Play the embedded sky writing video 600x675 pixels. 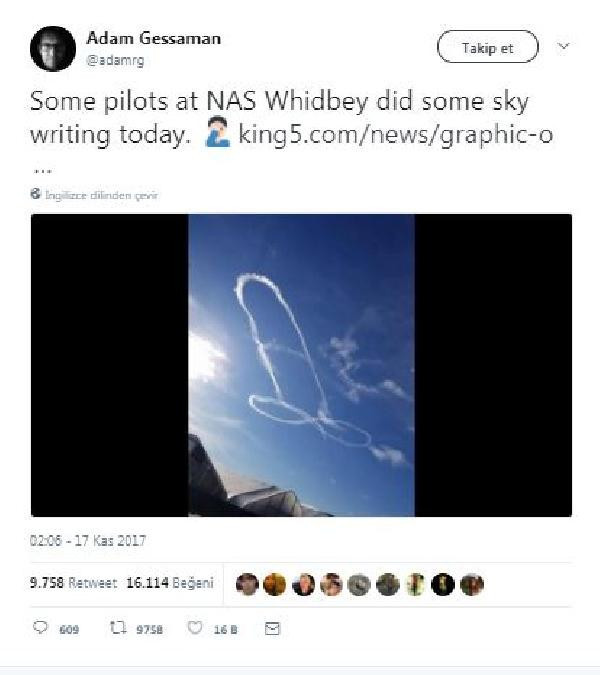coord(301,365)
